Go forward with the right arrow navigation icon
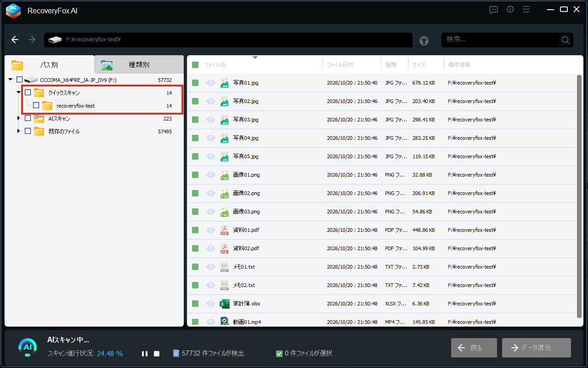 tap(32, 40)
